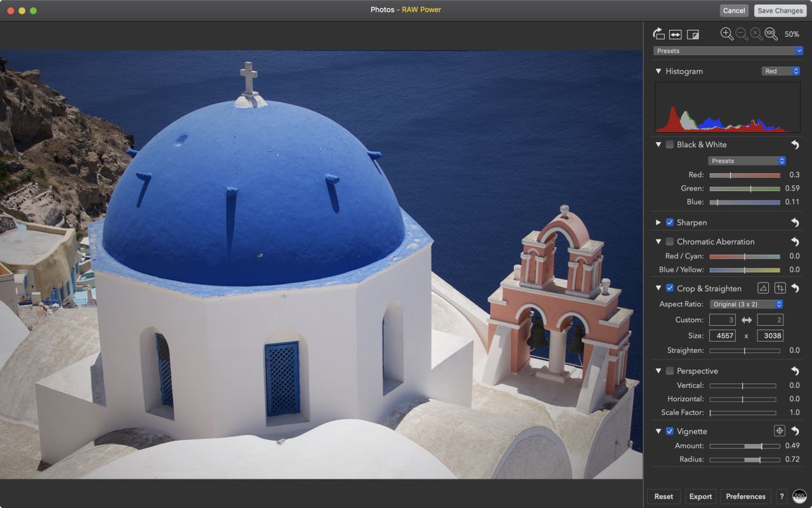Click the Vignette Amount slider
812x508 pixels.
[744, 446]
